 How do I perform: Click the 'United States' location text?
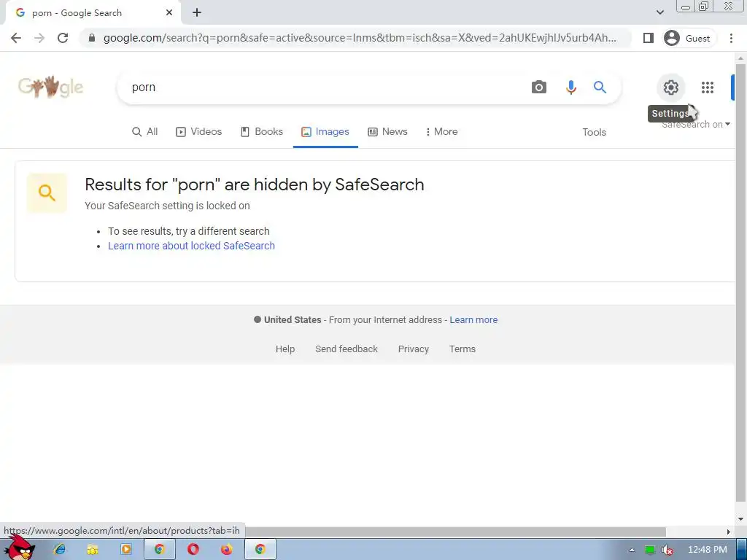(x=293, y=320)
